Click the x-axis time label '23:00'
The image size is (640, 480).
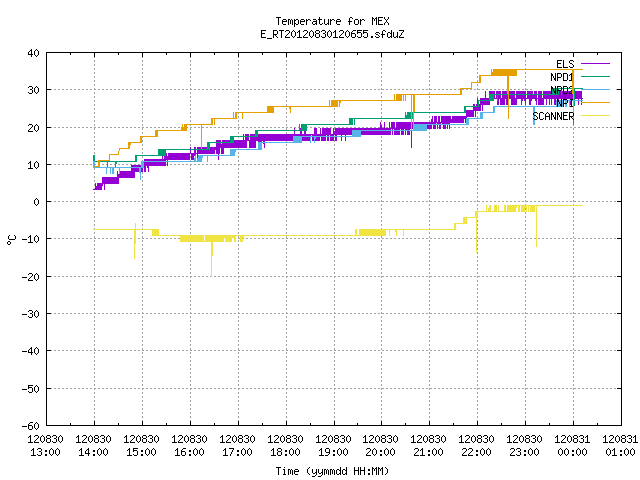click(524, 452)
